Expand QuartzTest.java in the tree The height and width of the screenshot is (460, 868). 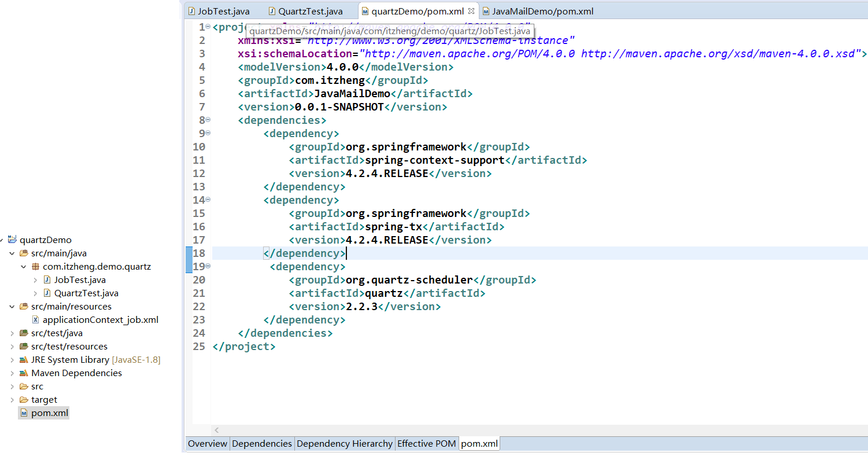[x=35, y=293]
